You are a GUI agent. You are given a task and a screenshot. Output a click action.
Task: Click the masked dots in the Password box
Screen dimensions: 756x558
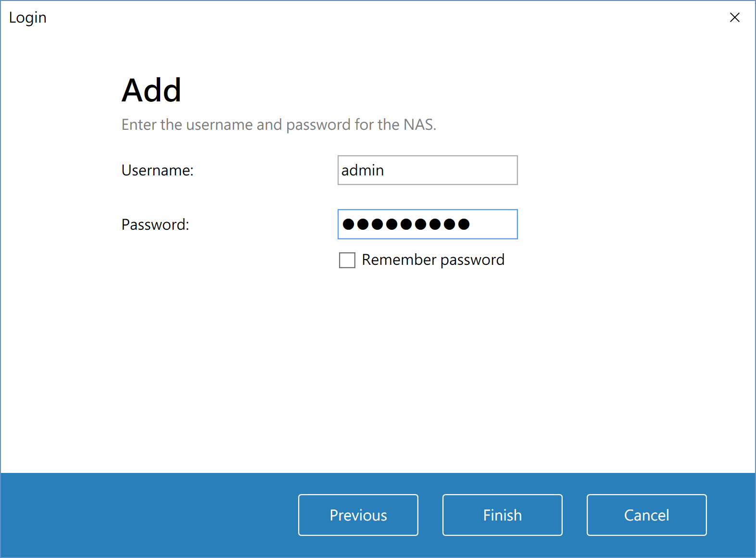point(406,224)
